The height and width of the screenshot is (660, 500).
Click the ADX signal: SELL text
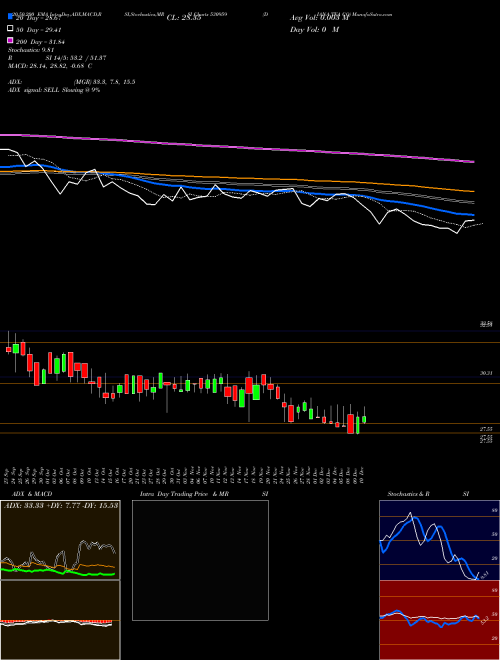coord(54,90)
